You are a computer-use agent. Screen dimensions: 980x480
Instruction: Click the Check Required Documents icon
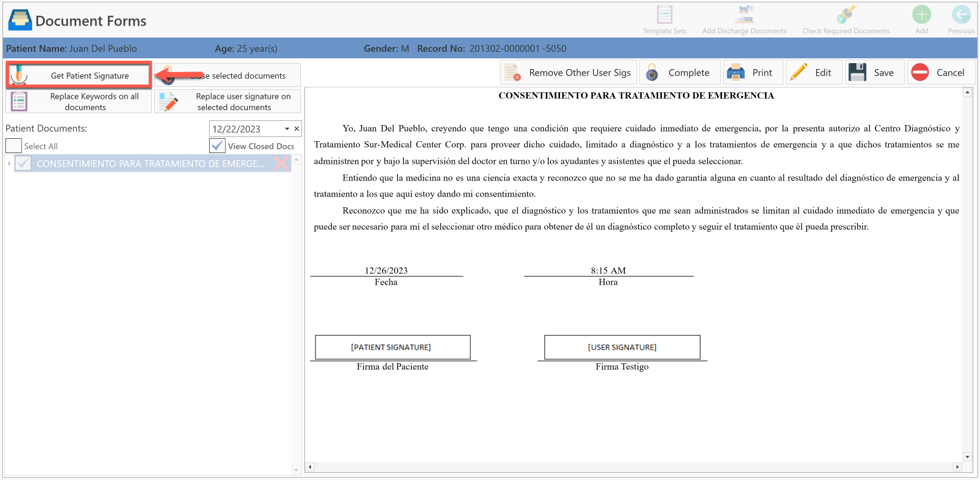[845, 14]
